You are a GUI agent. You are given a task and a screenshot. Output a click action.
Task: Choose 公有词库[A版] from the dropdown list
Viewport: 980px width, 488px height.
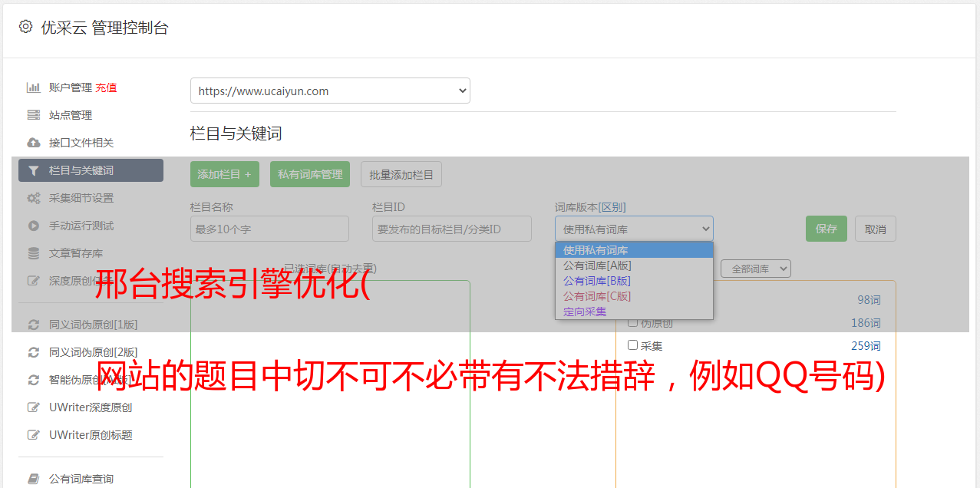[x=634, y=265]
